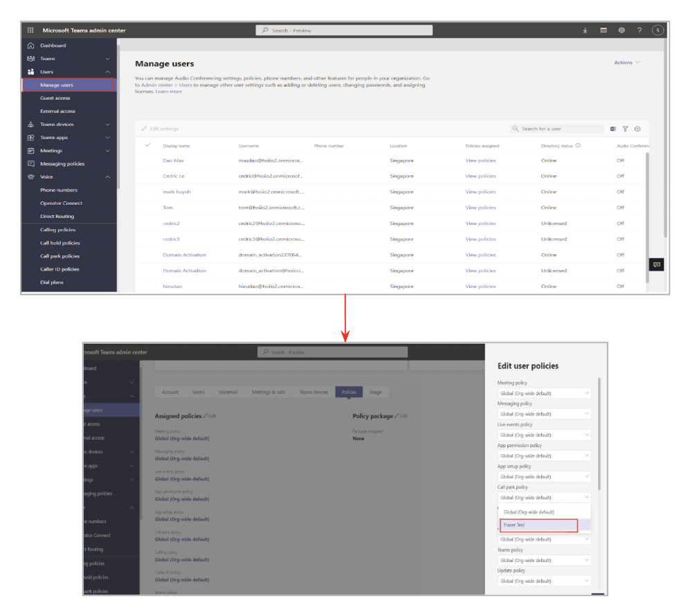The height and width of the screenshot is (616, 688).
Task: Click the Meetings calendar icon
Action: pos(30,151)
